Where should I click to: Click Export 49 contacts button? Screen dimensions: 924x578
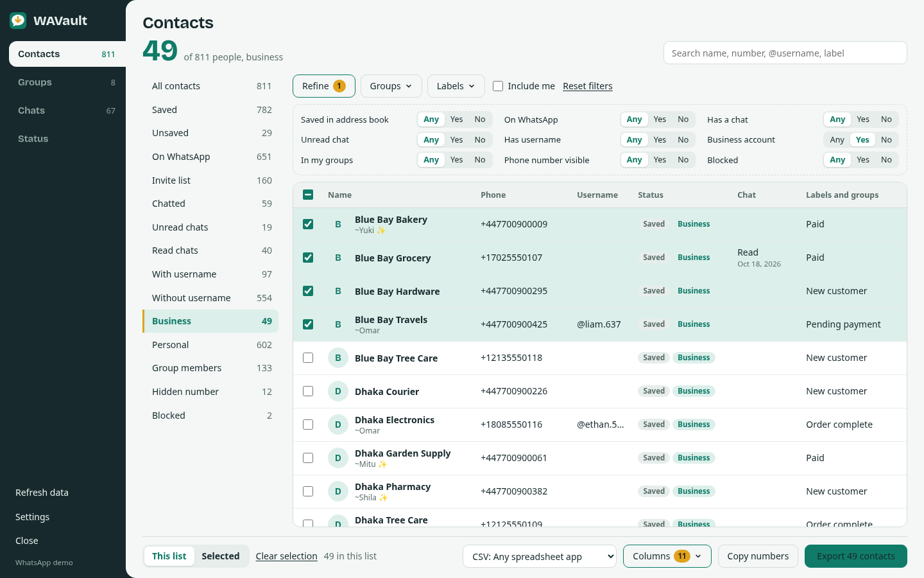point(855,556)
